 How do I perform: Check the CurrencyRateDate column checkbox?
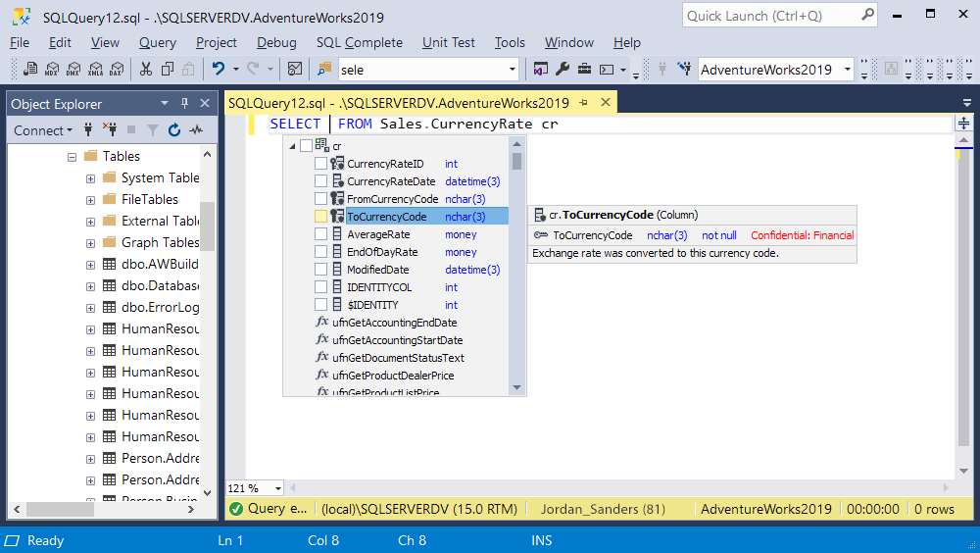[x=320, y=180]
